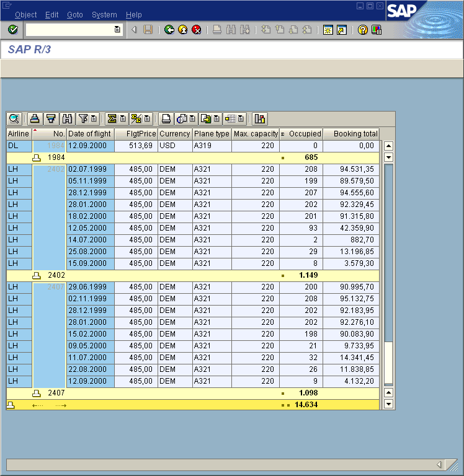Select the Currency column header

tap(175, 134)
